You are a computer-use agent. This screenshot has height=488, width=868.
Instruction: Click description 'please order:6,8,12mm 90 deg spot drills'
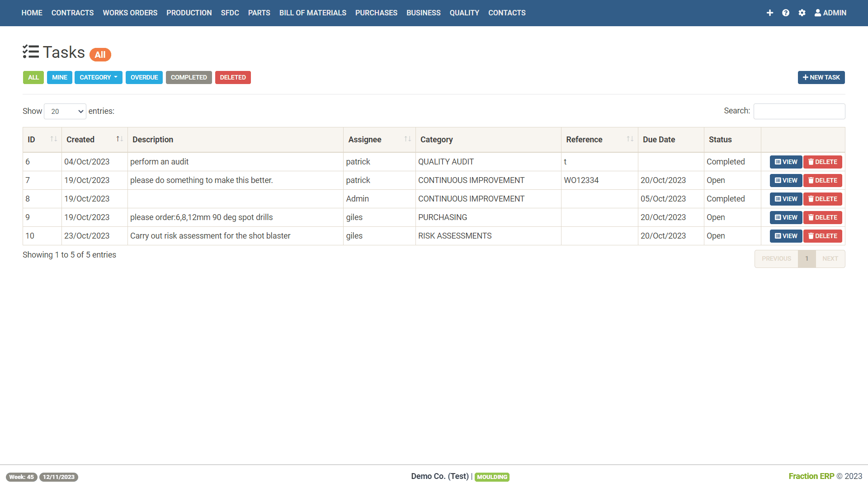tap(201, 217)
